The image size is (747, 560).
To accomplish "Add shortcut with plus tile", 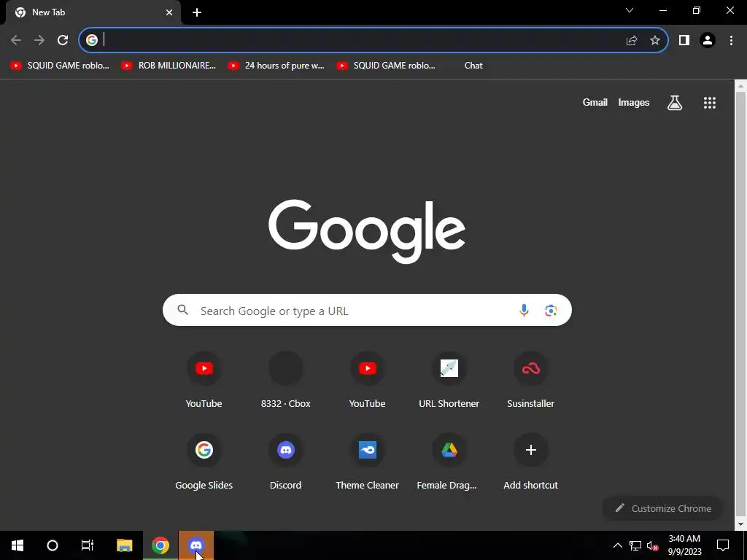I will [531, 462].
